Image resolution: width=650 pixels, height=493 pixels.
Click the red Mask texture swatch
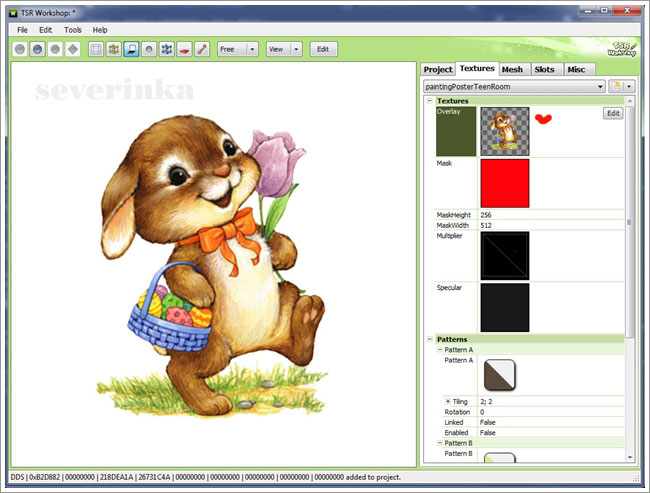point(504,183)
